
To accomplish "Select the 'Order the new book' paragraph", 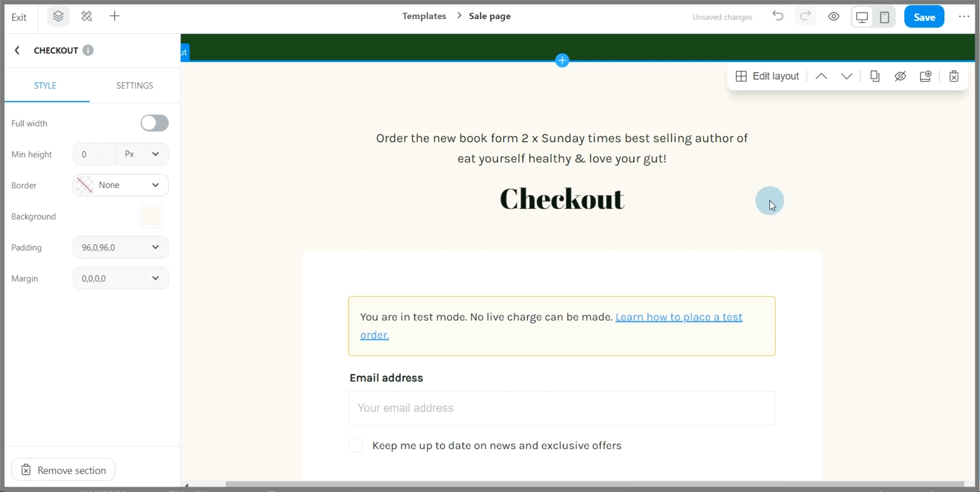I will coord(561,148).
